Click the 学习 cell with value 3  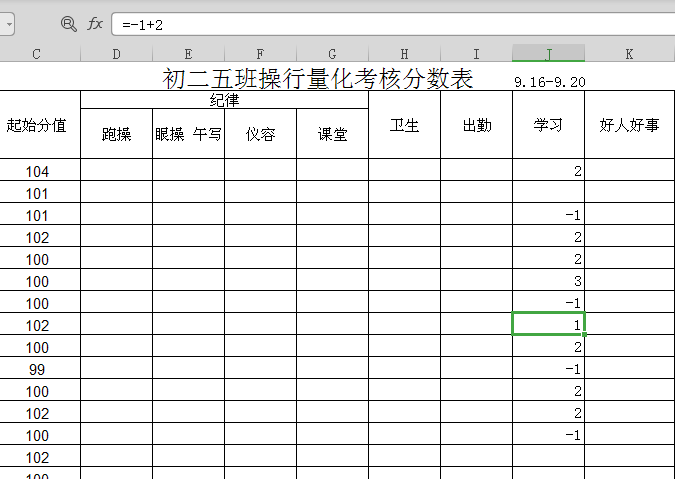pos(548,281)
